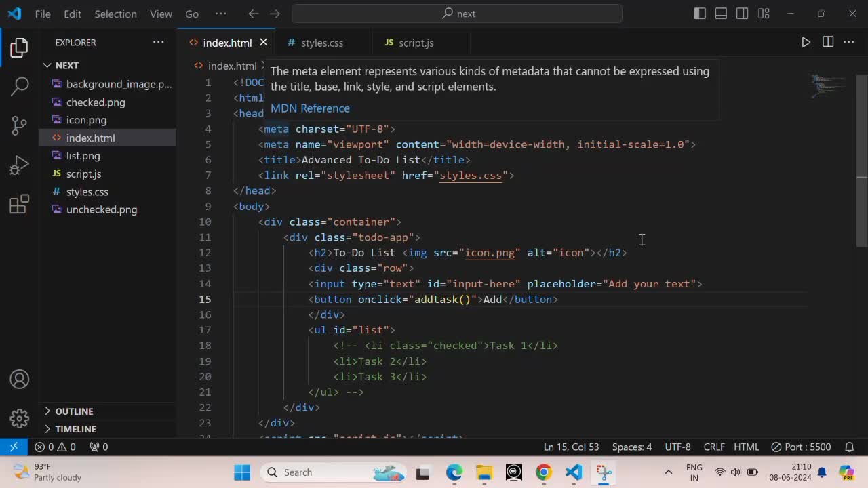Viewport: 868px width, 488px height.
Task: Open the notifications bell in status bar
Action: pos(849,447)
